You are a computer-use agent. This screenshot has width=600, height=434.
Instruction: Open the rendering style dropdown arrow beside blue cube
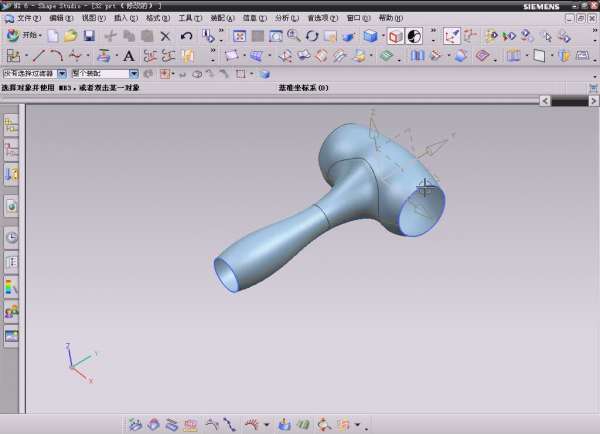click(383, 36)
